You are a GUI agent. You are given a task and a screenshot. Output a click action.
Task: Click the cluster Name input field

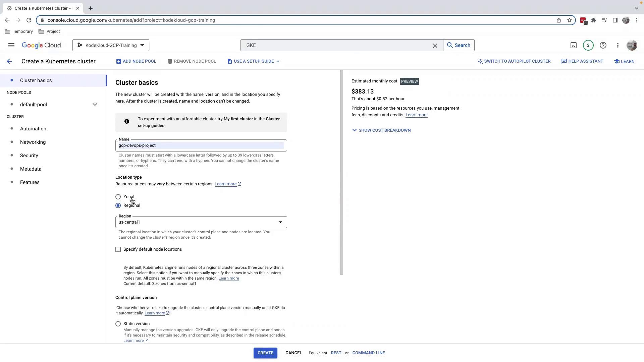(x=201, y=145)
